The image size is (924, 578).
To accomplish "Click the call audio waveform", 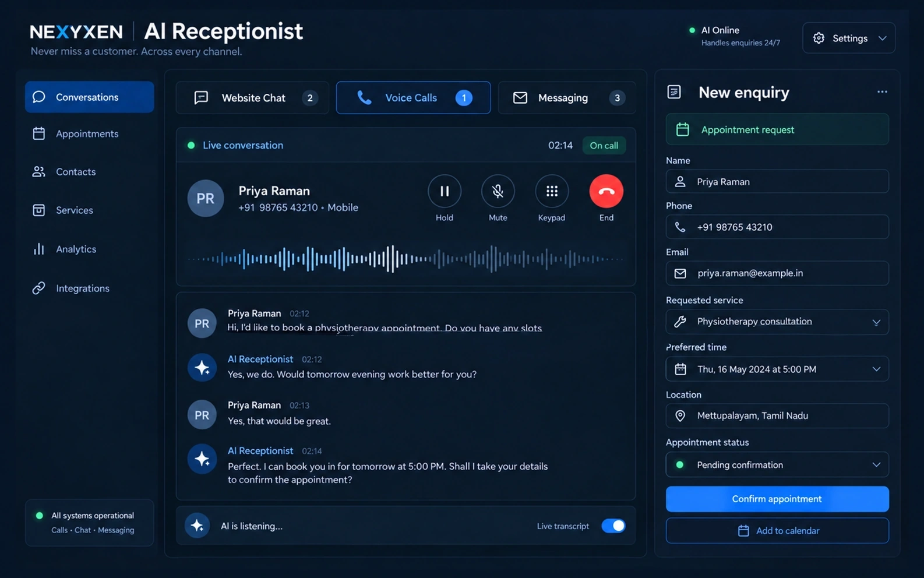I will pyautogui.click(x=405, y=259).
